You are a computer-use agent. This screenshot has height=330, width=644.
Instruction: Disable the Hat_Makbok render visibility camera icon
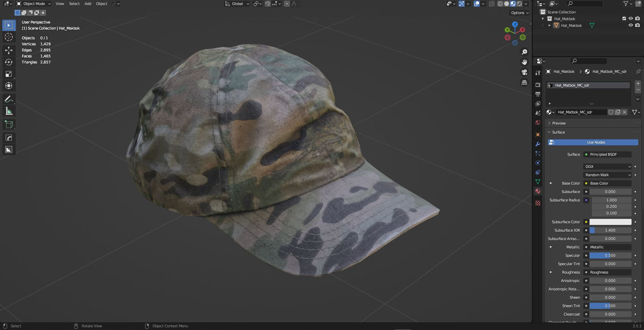coord(637,25)
